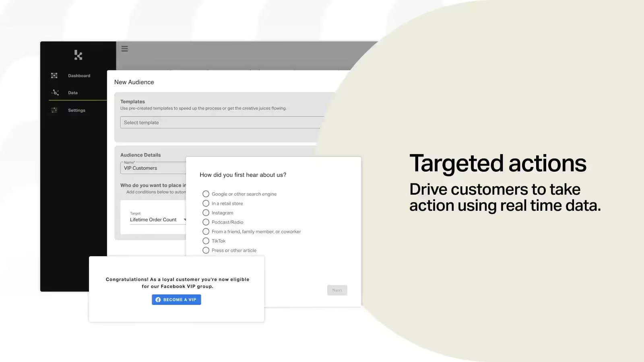Click "How did you first hear about us?"
Image resolution: width=644 pixels, height=362 pixels.
point(243,175)
